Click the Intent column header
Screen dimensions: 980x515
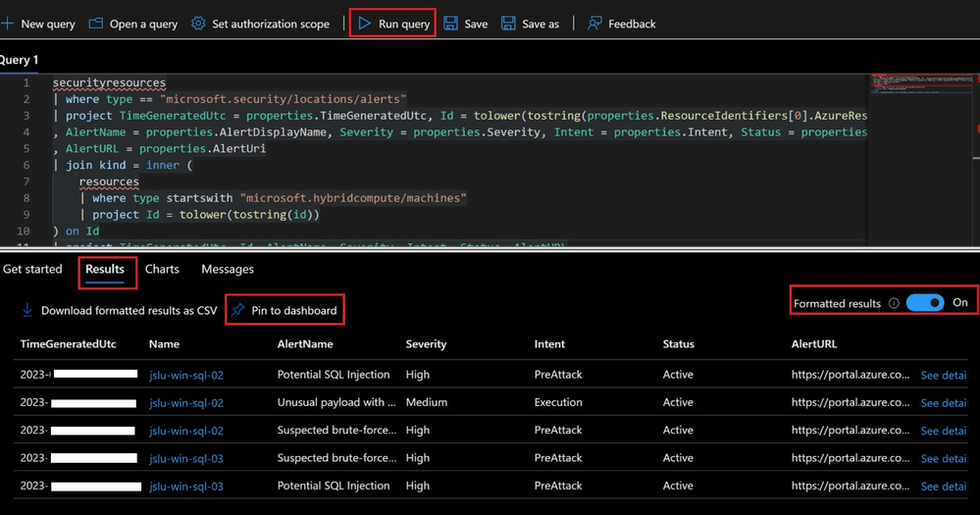pos(549,343)
